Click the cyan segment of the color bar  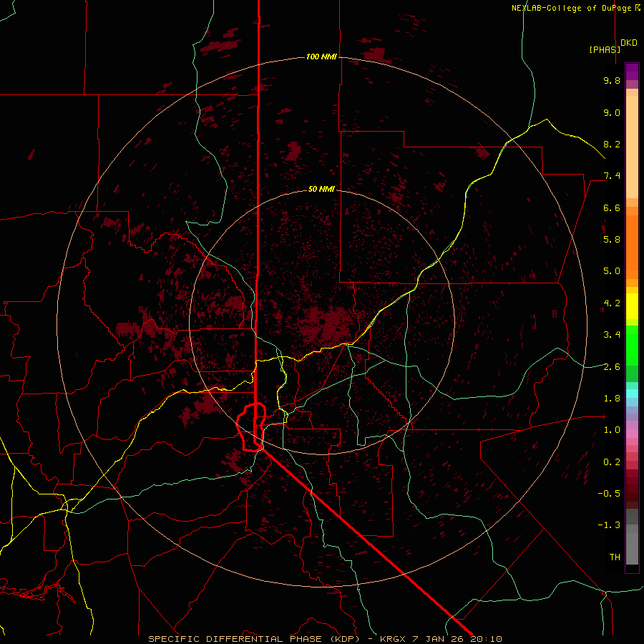[632, 394]
